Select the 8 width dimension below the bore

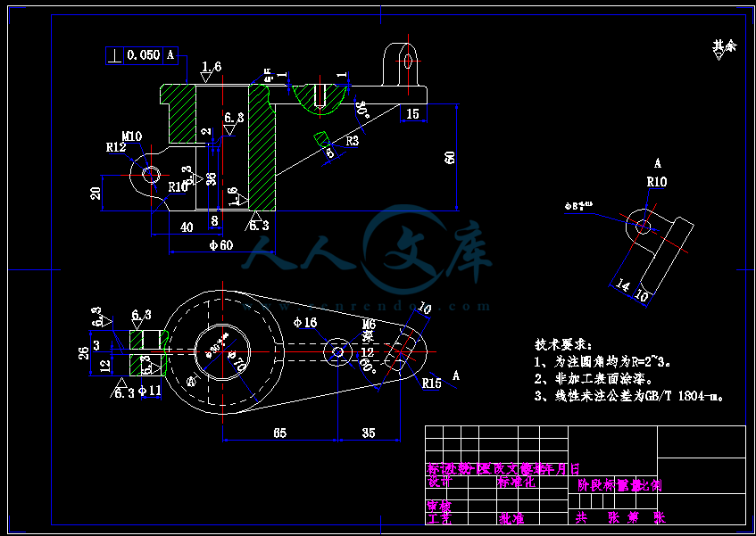(214, 221)
